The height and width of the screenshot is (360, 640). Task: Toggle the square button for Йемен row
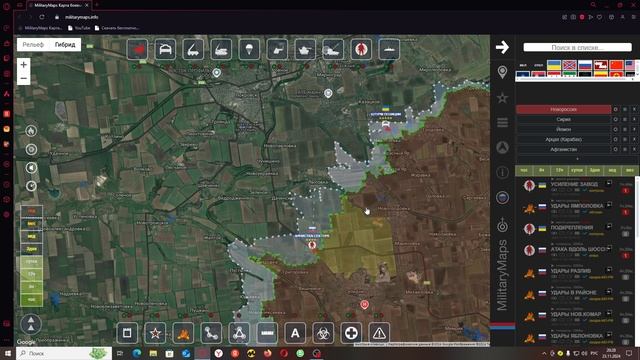pyautogui.click(x=625, y=129)
